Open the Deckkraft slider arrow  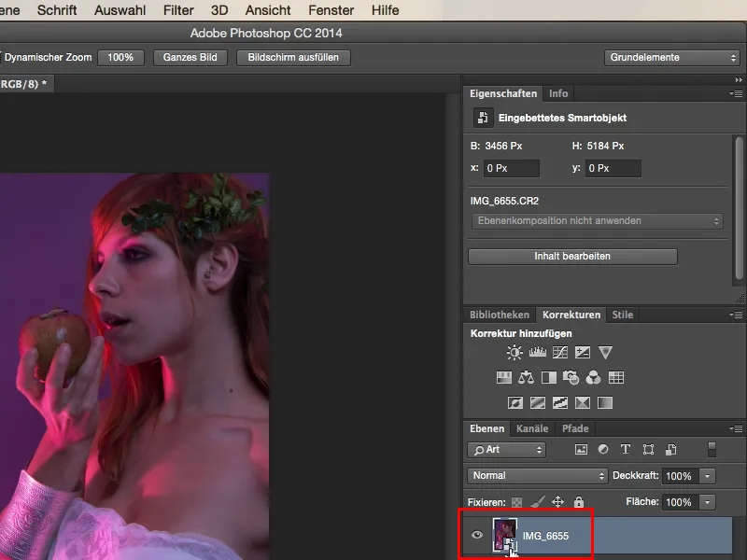pos(708,476)
